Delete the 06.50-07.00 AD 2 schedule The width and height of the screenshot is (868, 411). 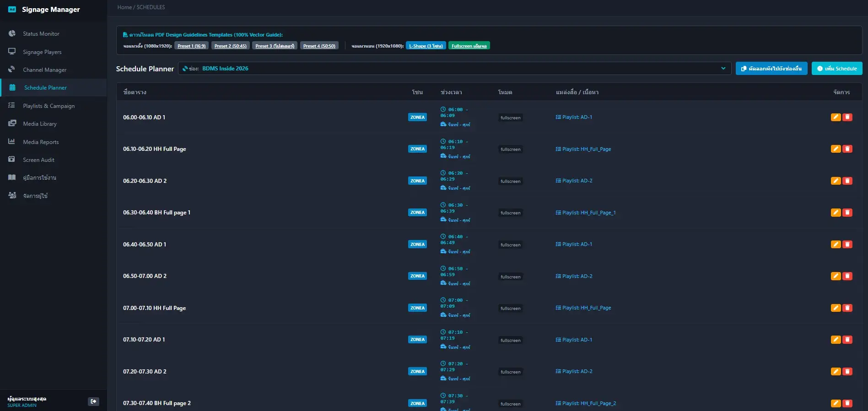(847, 276)
